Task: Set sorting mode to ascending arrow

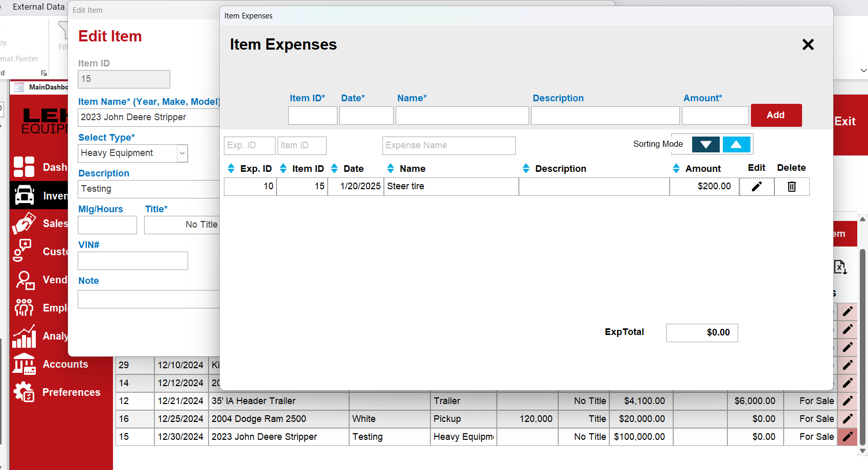Action: point(736,145)
